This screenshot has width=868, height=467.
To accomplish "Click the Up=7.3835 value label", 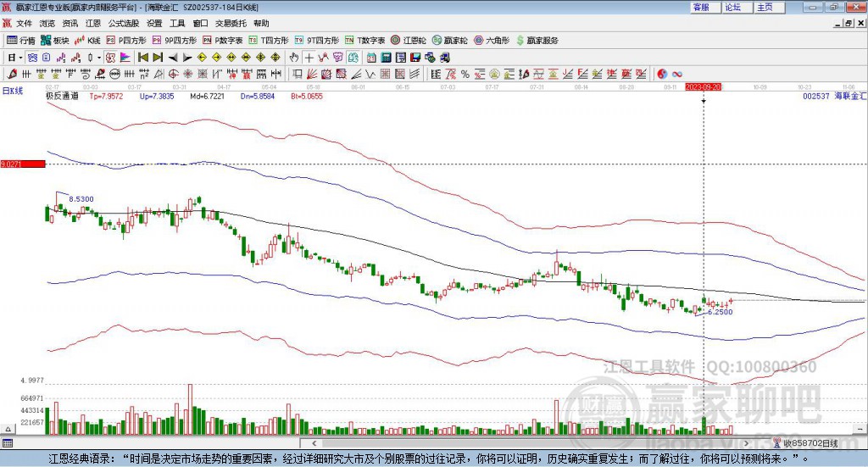I will pos(157,96).
